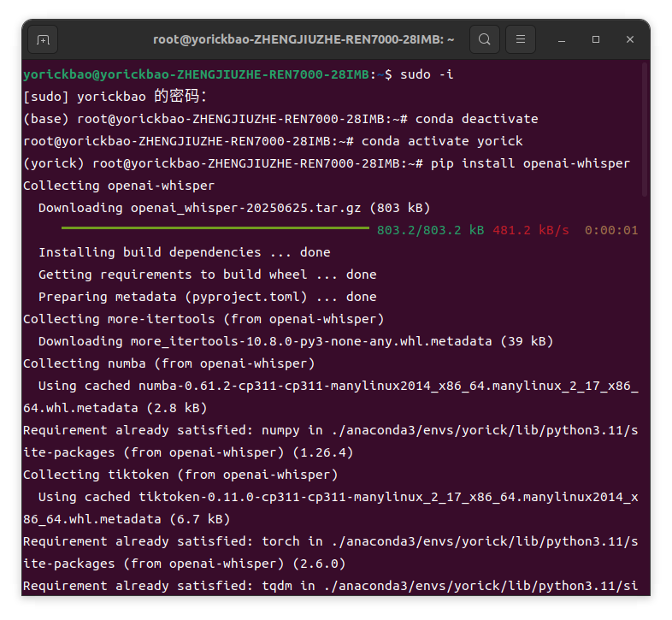Click the green download progress bar
The image size is (672, 620).
click(215, 228)
